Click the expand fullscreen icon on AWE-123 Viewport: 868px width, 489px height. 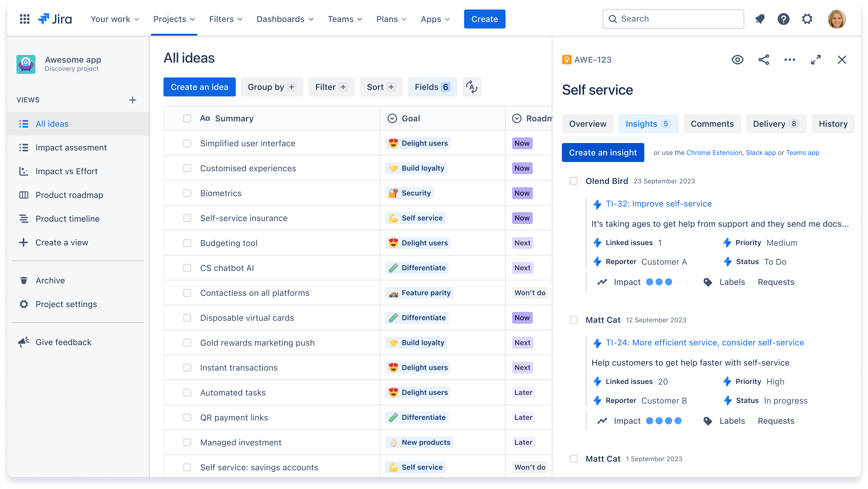816,59
